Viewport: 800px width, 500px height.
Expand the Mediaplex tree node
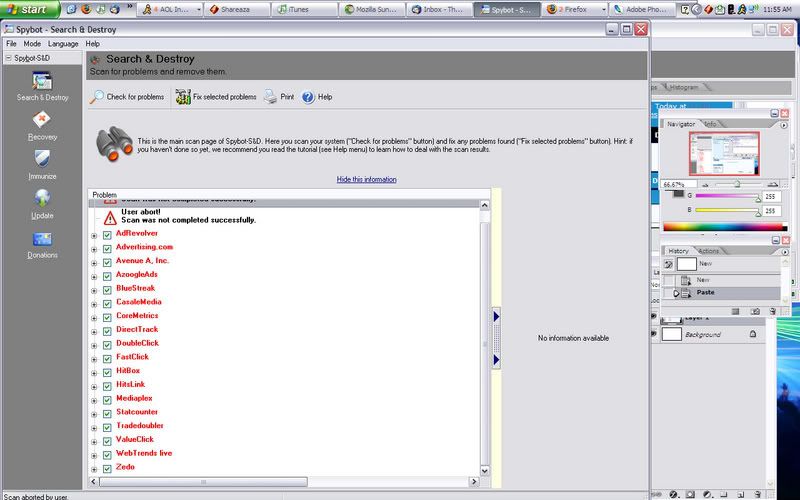coord(94,401)
